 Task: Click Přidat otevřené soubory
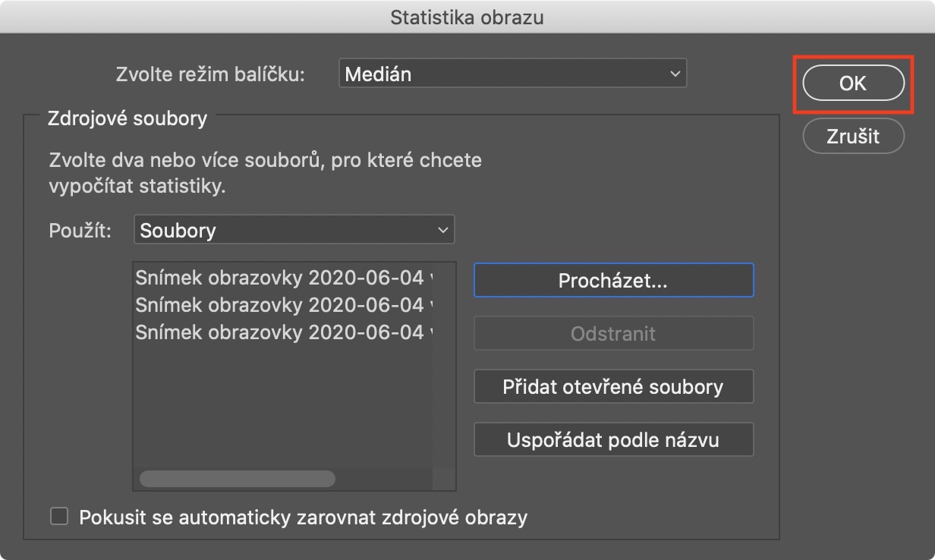point(613,387)
